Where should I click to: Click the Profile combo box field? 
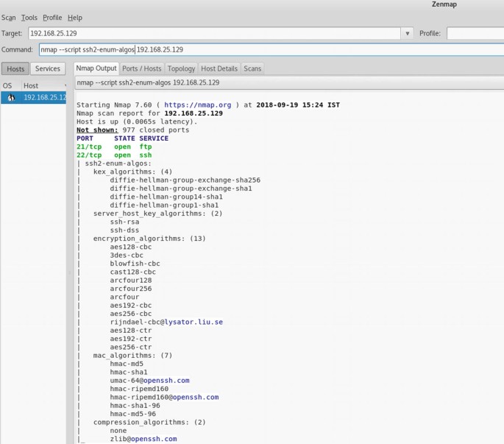(x=475, y=33)
